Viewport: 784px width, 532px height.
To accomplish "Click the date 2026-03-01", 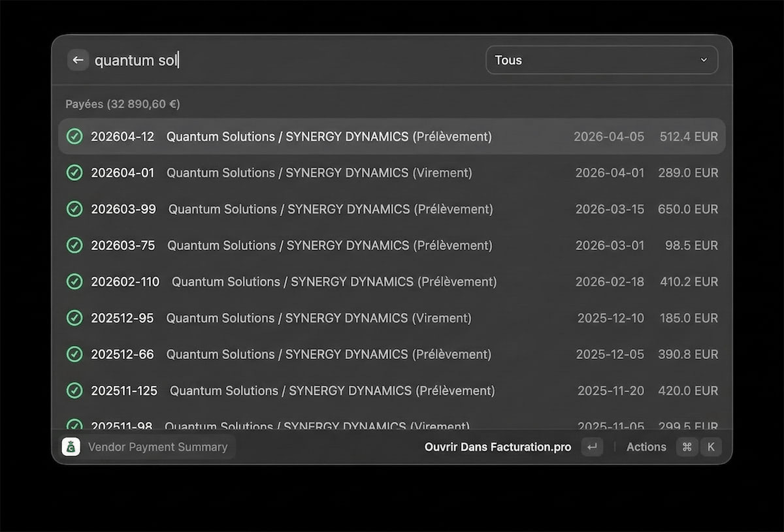I will 610,245.
